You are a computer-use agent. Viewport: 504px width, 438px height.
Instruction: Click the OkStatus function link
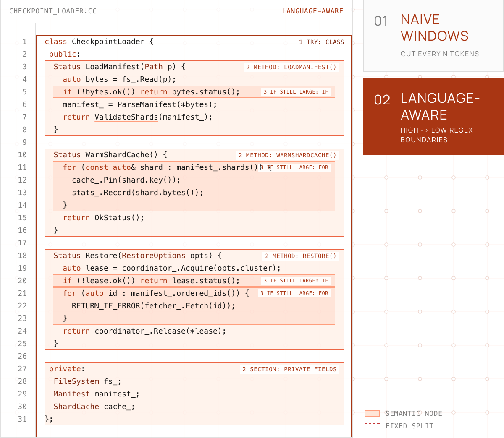pos(113,218)
